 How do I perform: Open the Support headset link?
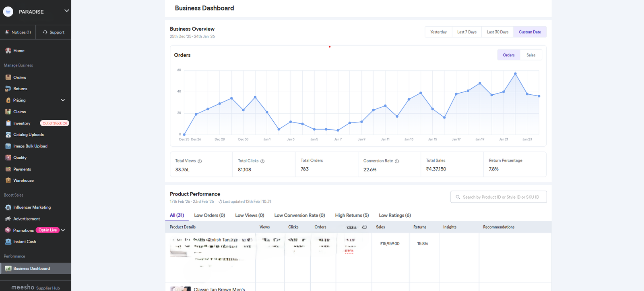pos(54,32)
